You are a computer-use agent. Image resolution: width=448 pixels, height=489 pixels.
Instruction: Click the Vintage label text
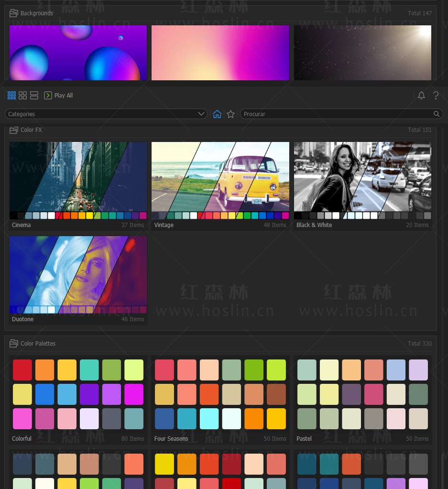(164, 225)
